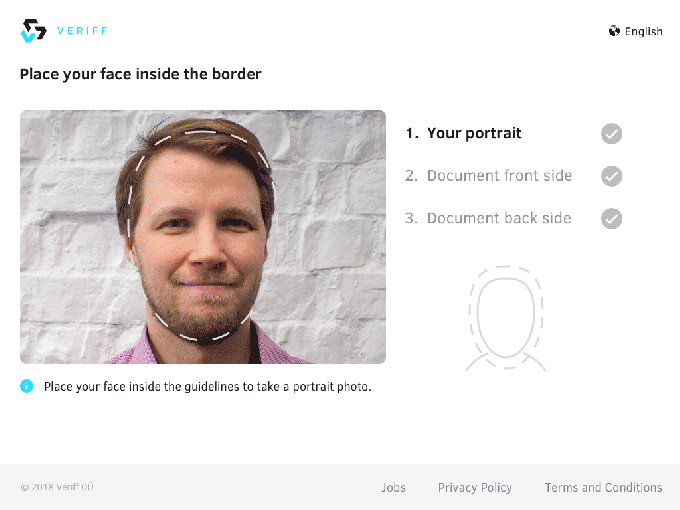
Task: Click the Veriff logo icon
Action: [x=33, y=31]
